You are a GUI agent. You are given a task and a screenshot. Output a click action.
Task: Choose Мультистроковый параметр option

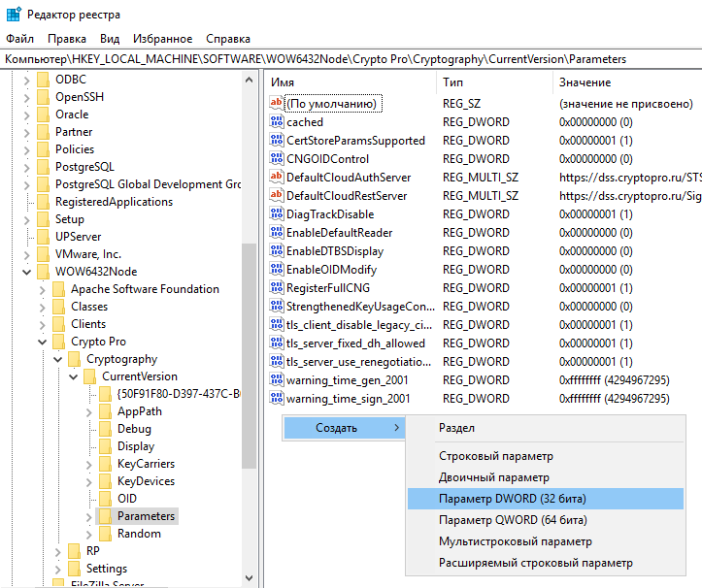[546, 541]
